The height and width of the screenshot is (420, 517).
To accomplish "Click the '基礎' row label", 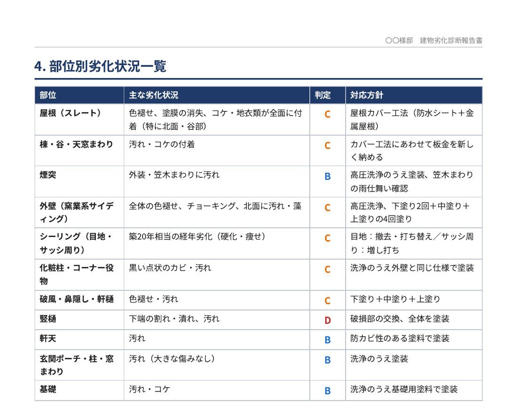I will (48, 389).
